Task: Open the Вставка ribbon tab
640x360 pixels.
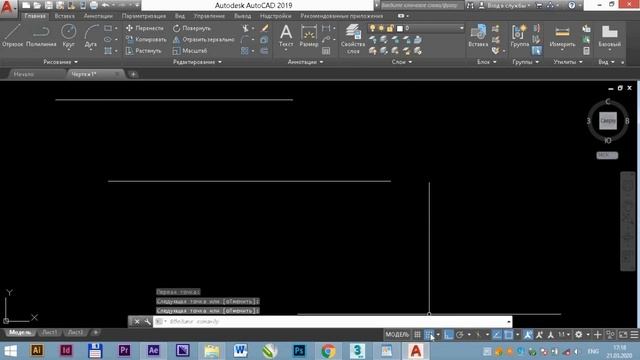Action: point(64,16)
